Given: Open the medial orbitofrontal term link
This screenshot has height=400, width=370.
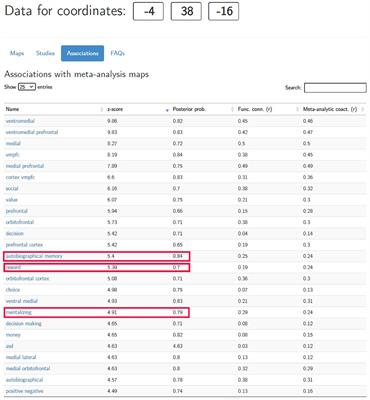Looking at the screenshot, I should [x=28, y=369].
